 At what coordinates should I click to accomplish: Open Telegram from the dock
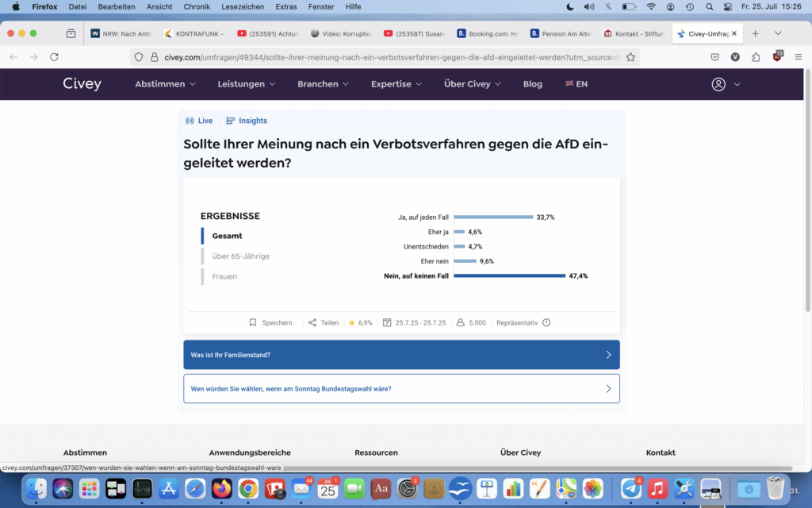click(x=631, y=488)
